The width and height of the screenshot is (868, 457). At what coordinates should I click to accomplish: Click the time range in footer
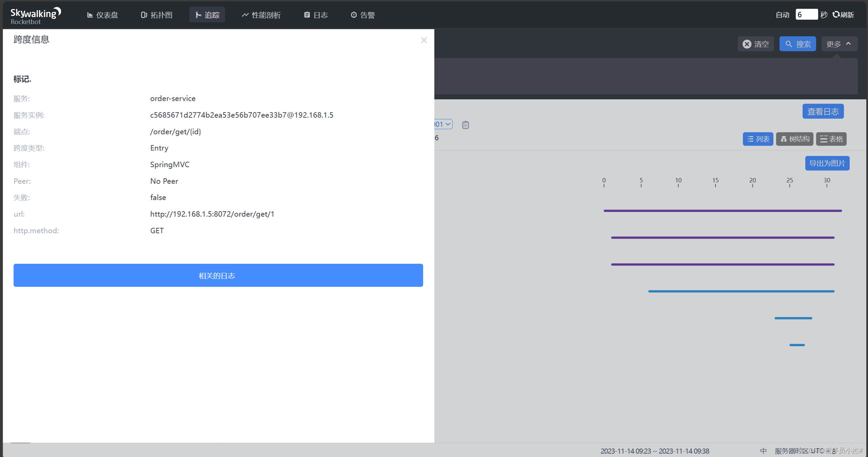655,451
